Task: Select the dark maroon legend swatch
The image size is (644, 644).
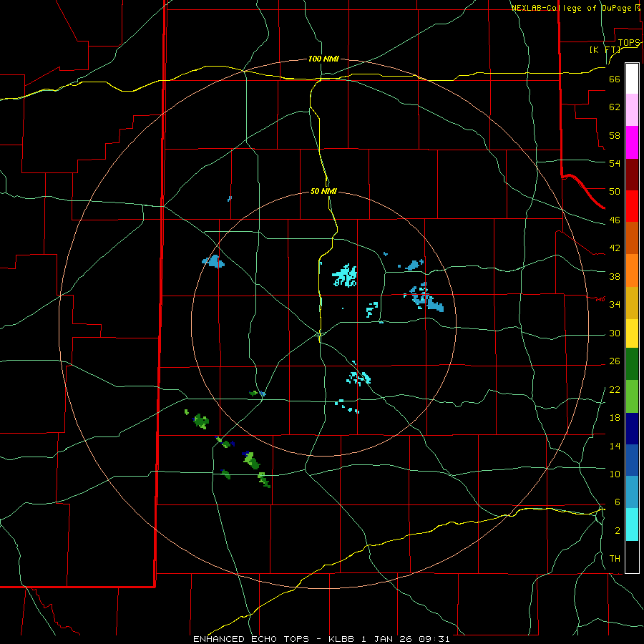Action: pos(632,175)
